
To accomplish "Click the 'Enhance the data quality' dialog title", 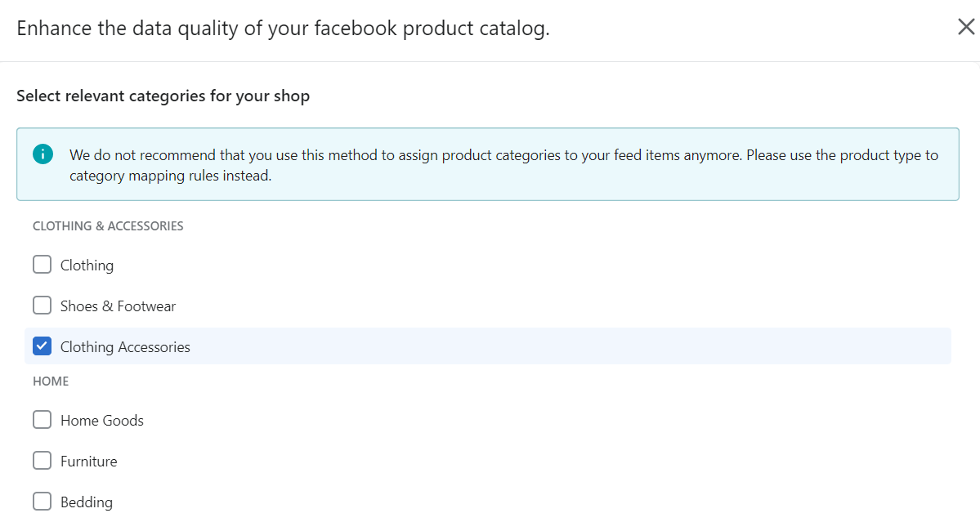I will 283,29.
